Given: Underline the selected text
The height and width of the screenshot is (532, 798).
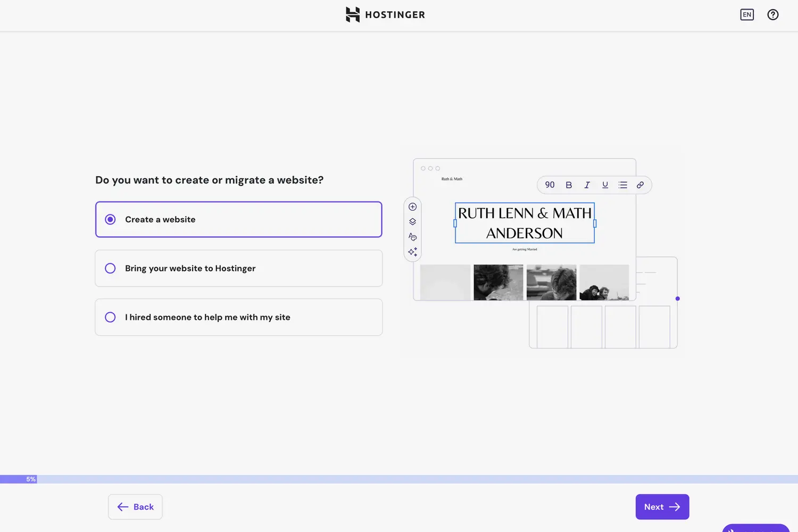Looking at the screenshot, I should coord(605,185).
